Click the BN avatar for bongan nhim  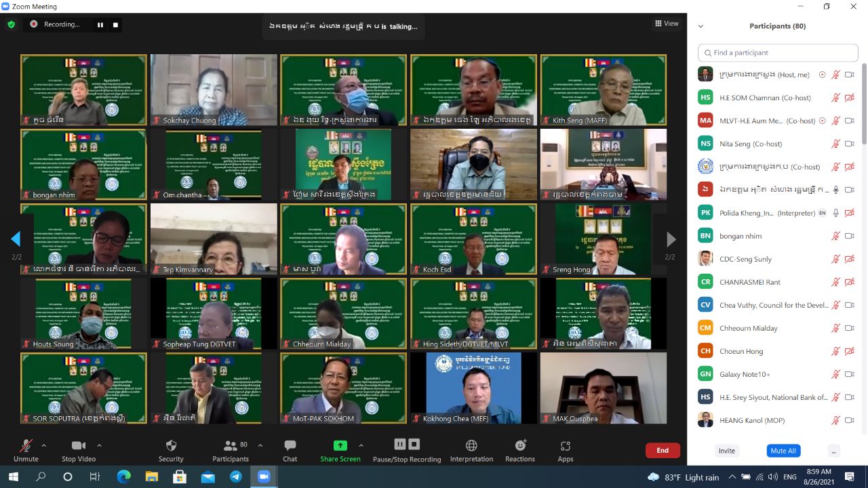coord(705,236)
